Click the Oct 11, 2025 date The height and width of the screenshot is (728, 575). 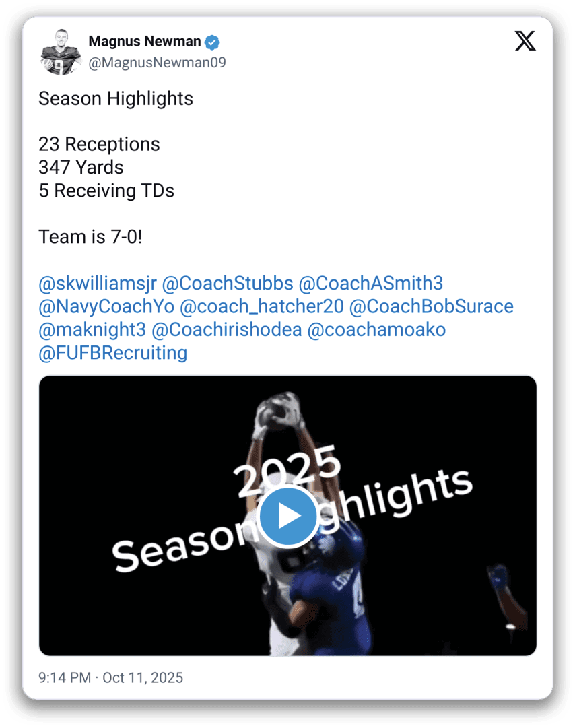coord(143,678)
